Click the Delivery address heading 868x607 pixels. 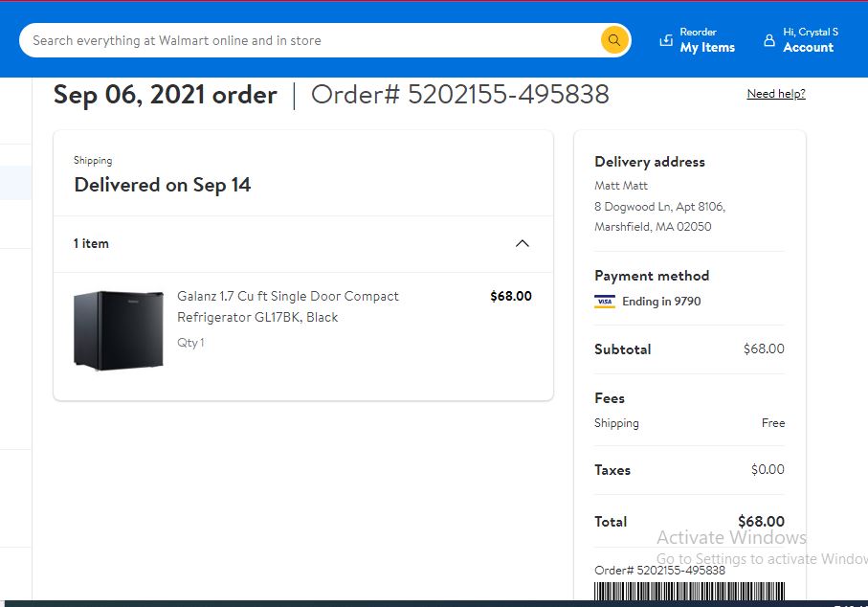pos(650,162)
